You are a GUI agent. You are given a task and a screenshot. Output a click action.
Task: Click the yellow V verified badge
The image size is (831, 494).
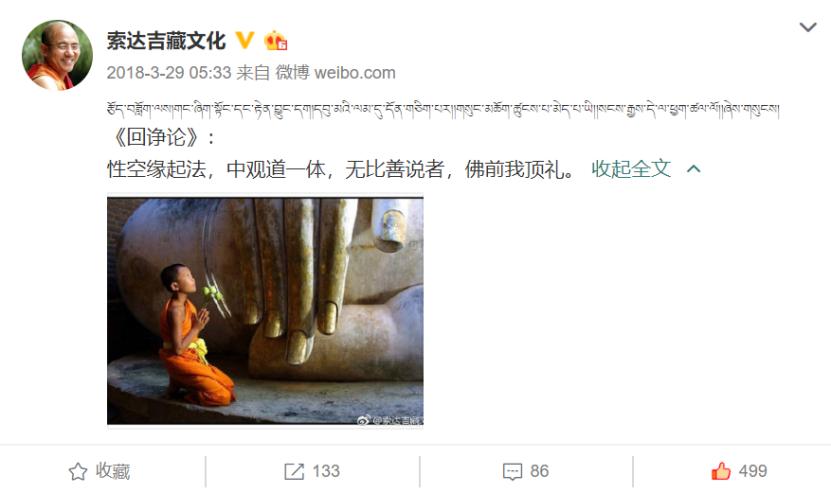point(244,40)
